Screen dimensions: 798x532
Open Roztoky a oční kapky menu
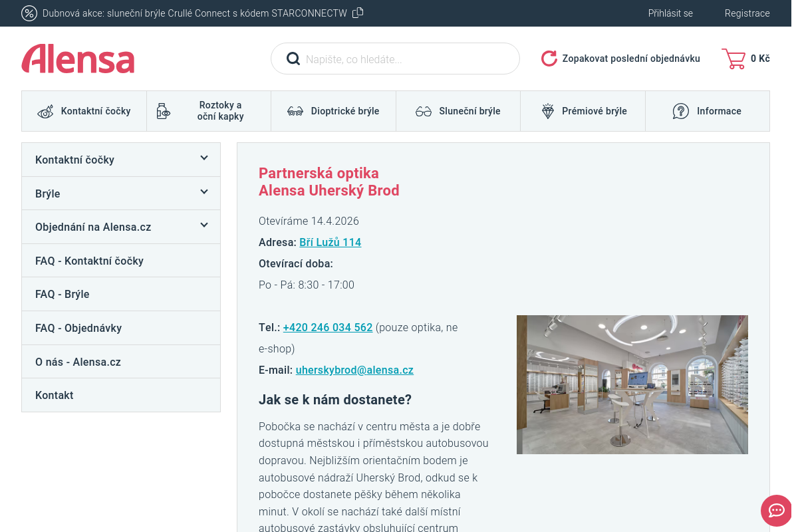[x=209, y=111]
